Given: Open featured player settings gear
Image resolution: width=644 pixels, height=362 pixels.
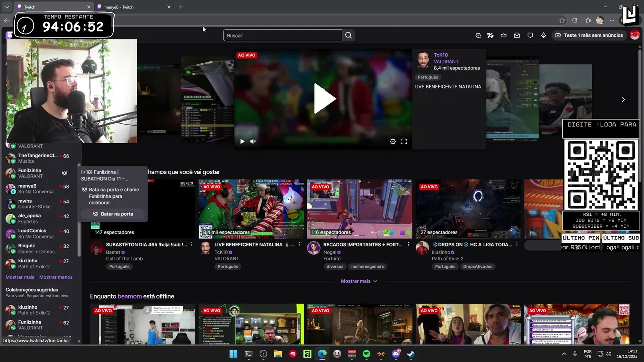Looking at the screenshot, I should tap(393, 142).
